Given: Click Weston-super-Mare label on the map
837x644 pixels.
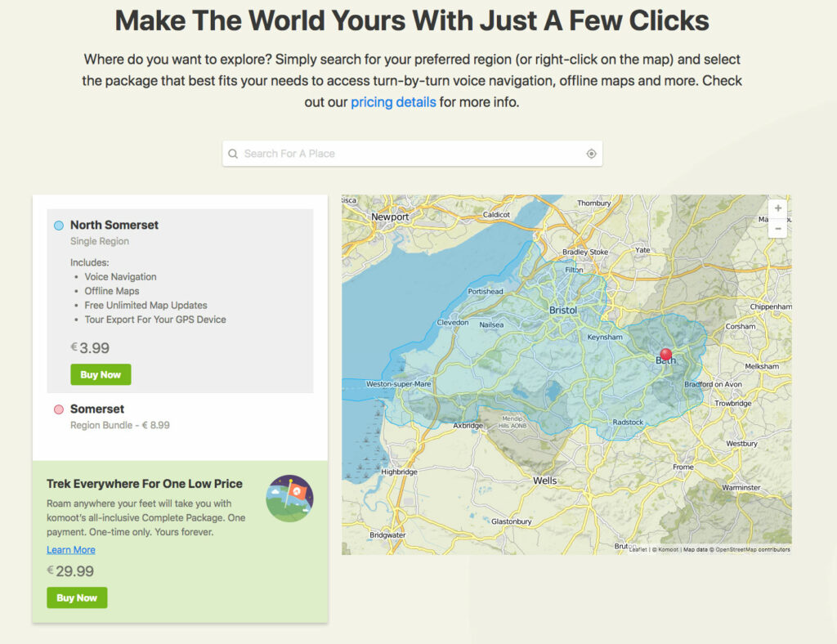Looking at the screenshot, I should point(398,383).
